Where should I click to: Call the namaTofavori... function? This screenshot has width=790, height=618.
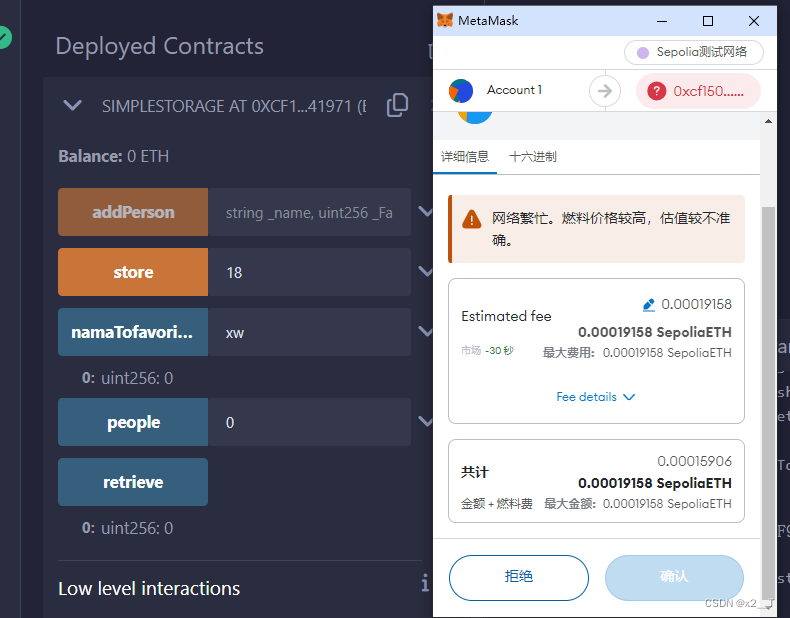(x=133, y=332)
